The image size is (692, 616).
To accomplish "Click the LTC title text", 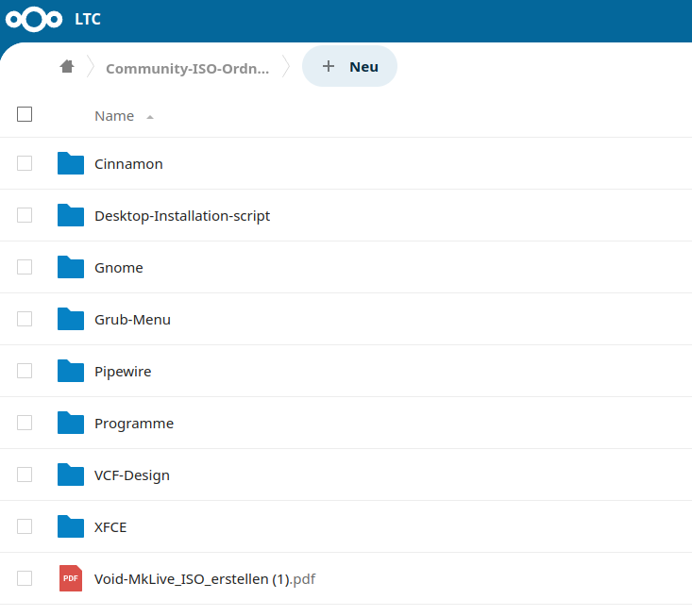I will 88,20.
